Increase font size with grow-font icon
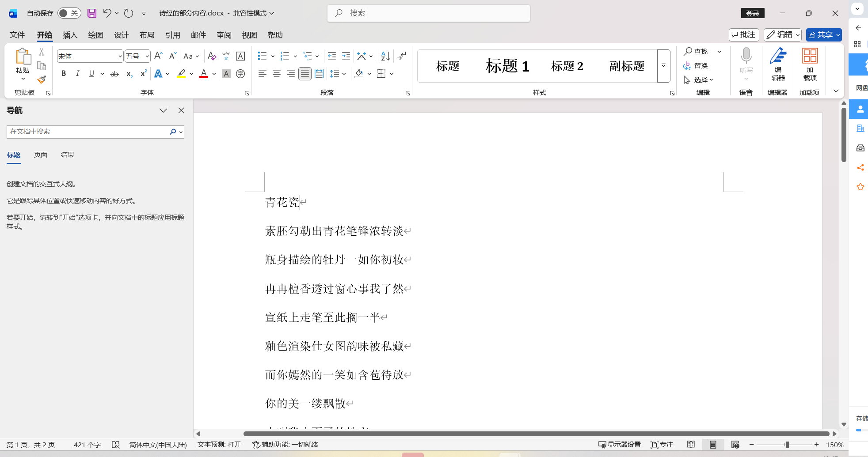868x457 pixels. [158, 56]
